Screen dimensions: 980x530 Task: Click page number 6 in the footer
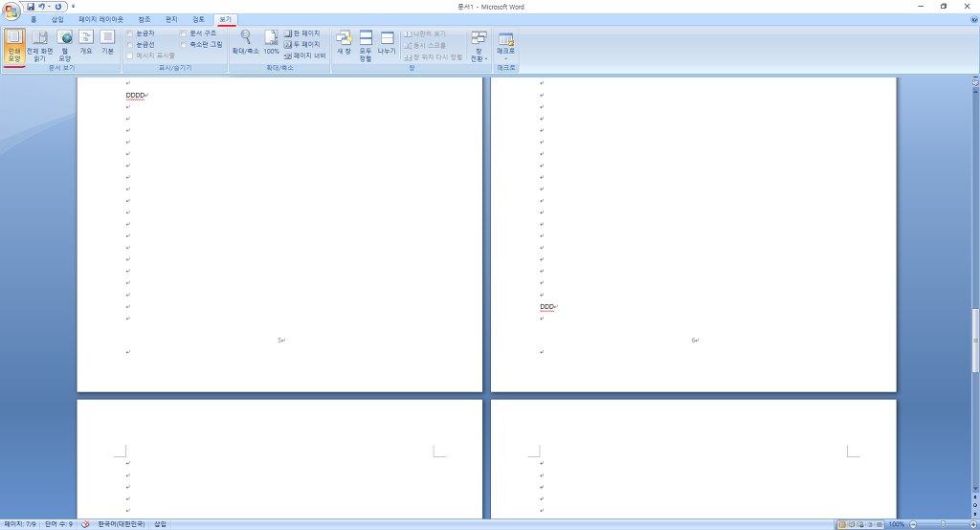point(693,341)
